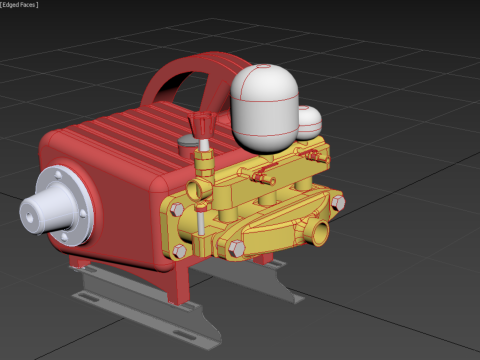The height and width of the screenshot is (360, 480).
Task: Select the hex bolt at top-right of the yellow manifold
Action: click(338, 203)
